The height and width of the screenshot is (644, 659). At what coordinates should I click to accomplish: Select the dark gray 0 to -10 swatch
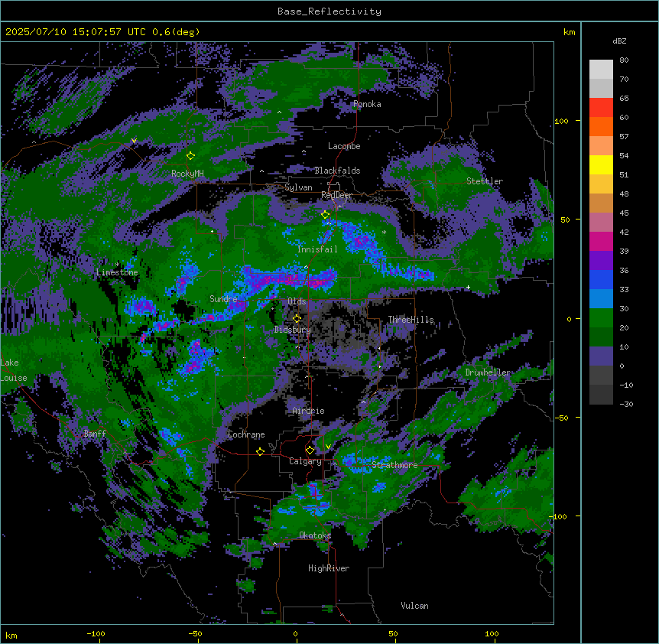coord(601,376)
